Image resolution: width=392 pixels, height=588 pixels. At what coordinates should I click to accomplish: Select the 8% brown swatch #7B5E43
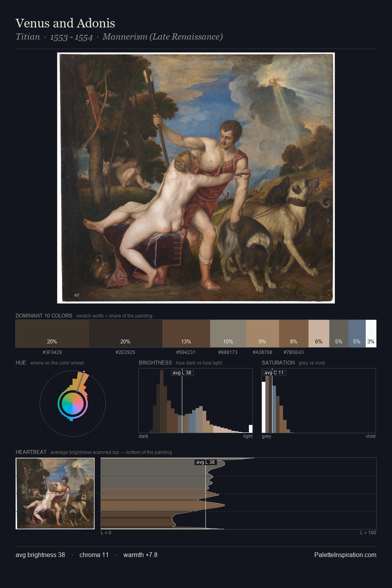click(294, 334)
